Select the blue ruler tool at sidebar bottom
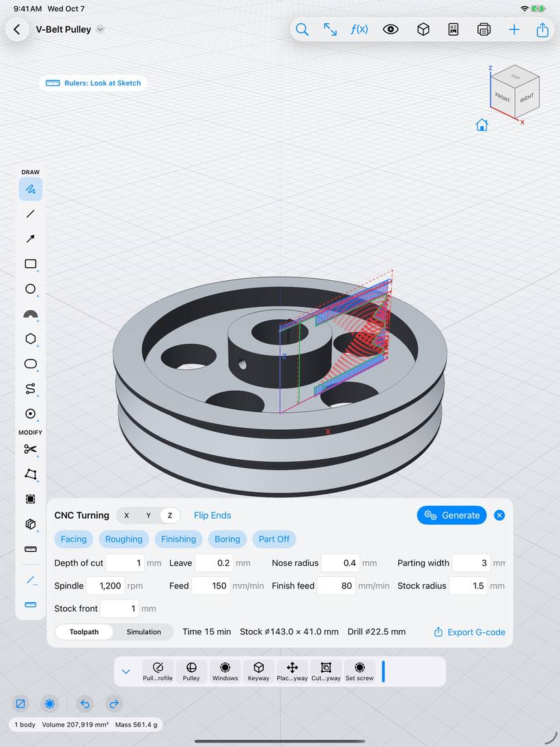The width and height of the screenshot is (560, 747). [x=31, y=605]
